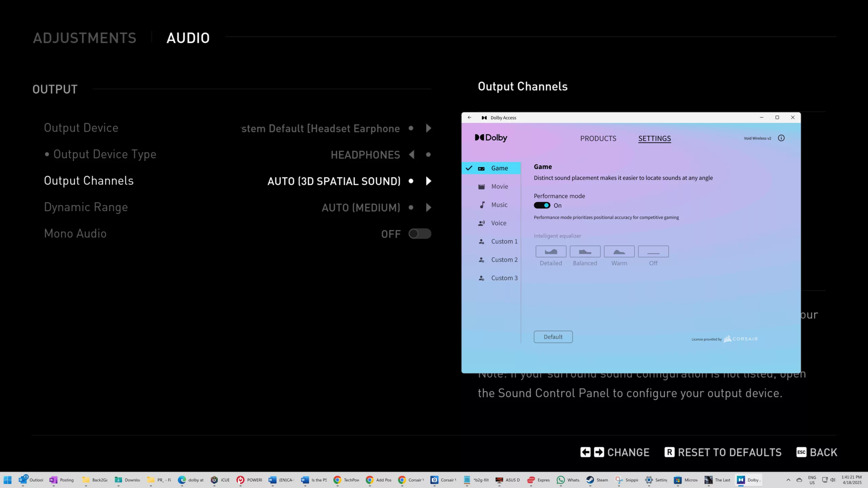Choose the Detailed equalizer preset
This screenshot has width=868, height=488.
click(x=551, y=251)
